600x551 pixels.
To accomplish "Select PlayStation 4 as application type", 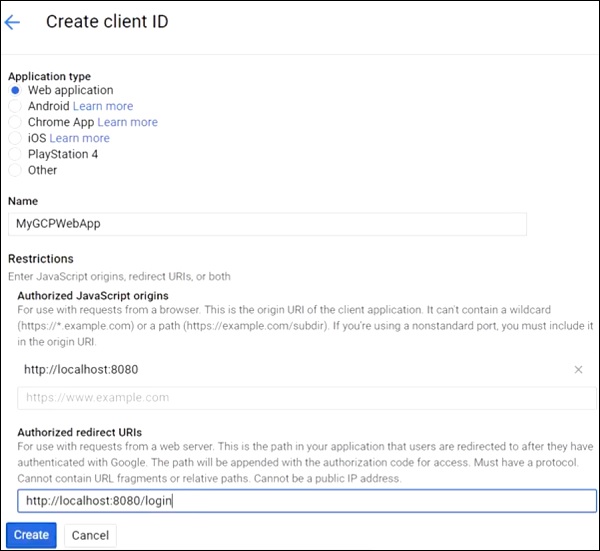I will [x=15, y=154].
